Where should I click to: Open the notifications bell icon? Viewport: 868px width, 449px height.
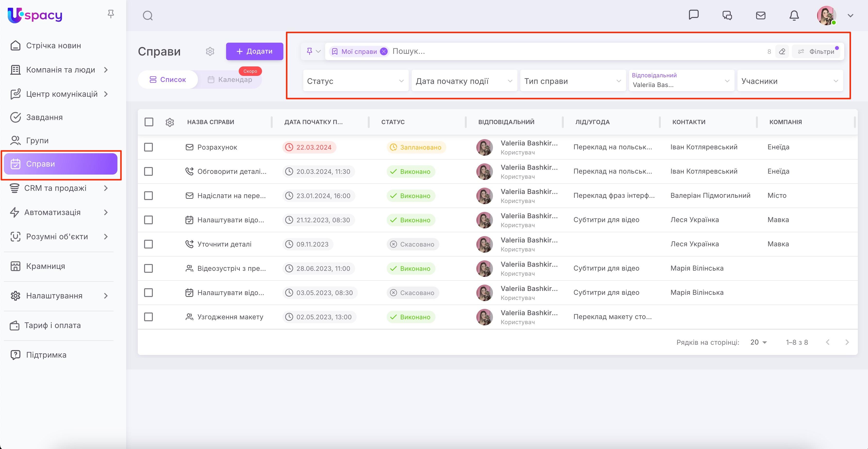click(794, 16)
